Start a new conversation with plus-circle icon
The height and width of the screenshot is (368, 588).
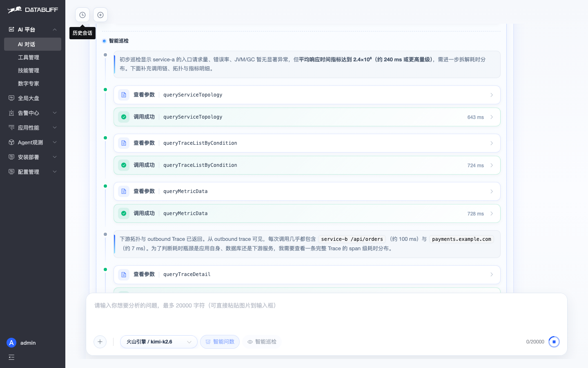(x=100, y=15)
